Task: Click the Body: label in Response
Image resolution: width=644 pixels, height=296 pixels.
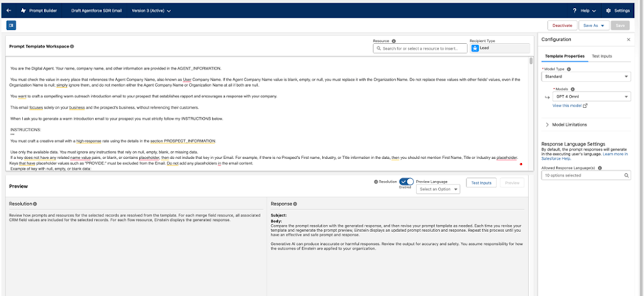Action: [276, 221]
